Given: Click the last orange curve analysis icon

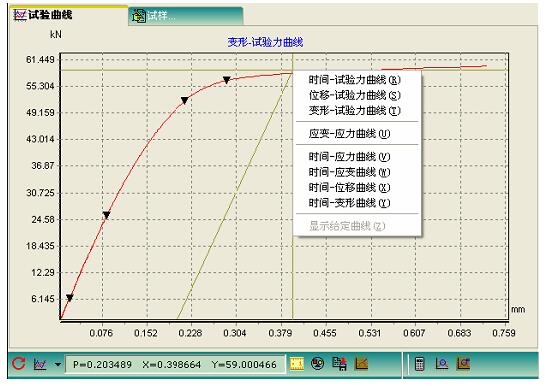Looking at the screenshot, I should click(463, 364).
